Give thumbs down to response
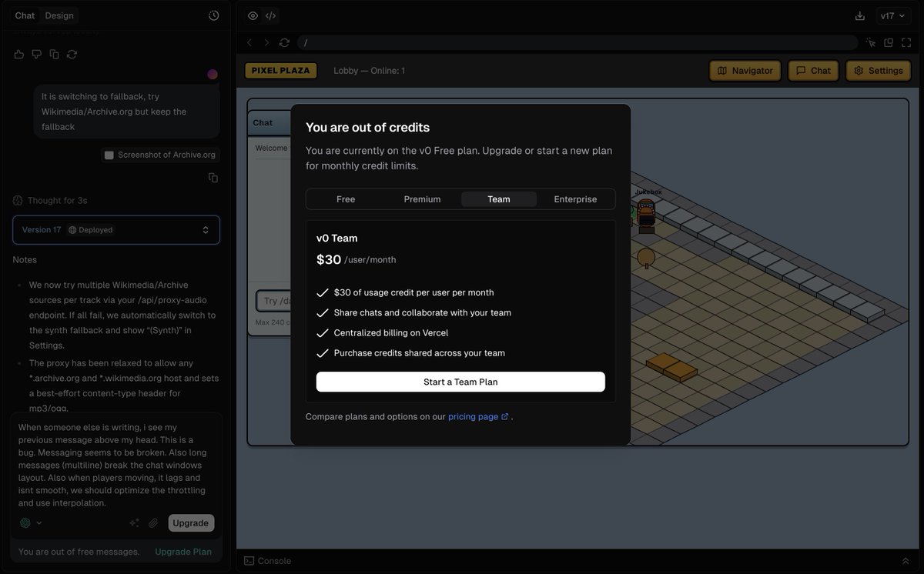Image resolution: width=924 pixels, height=574 pixels. pyautogui.click(x=36, y=54)
